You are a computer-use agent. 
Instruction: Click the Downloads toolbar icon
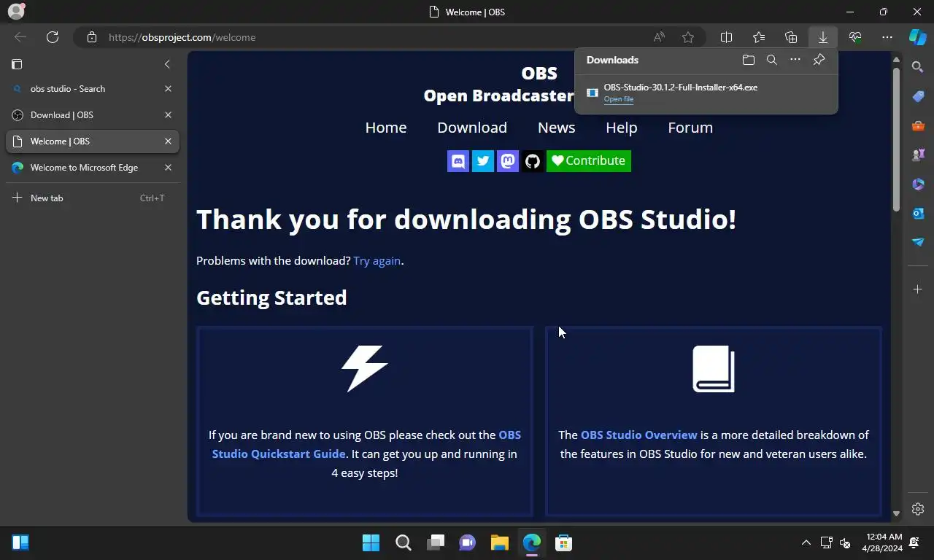click(x=823, y=37)
